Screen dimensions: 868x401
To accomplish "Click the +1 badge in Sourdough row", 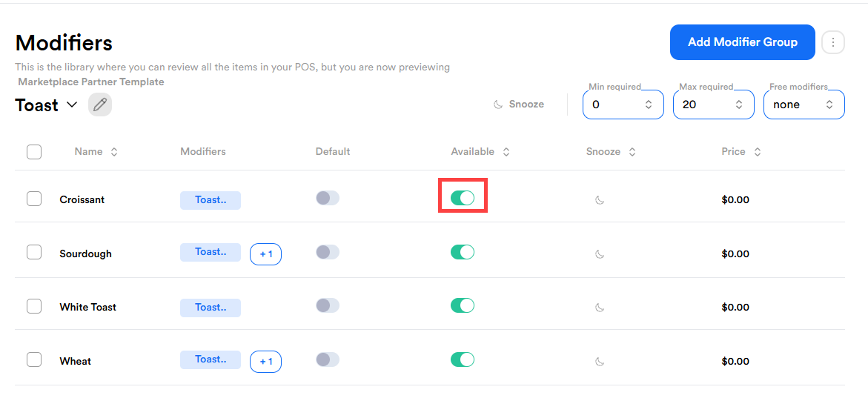I will [265, 254].
